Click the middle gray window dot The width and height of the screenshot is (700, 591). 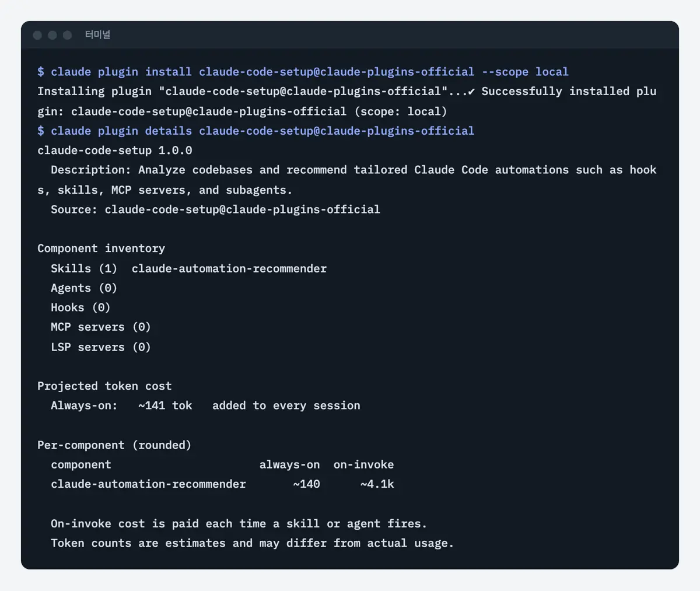[x=52, y=35]
